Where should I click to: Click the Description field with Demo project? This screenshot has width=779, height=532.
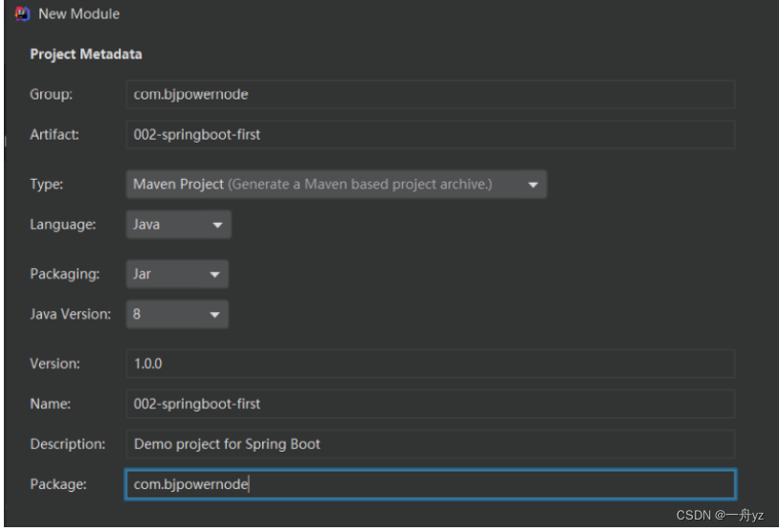click(431, 444)
